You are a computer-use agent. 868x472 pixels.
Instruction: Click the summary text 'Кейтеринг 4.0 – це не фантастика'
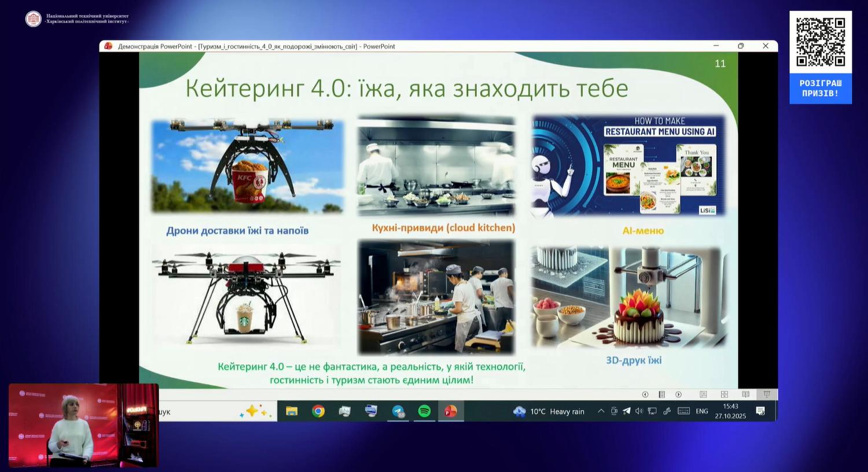372,373
